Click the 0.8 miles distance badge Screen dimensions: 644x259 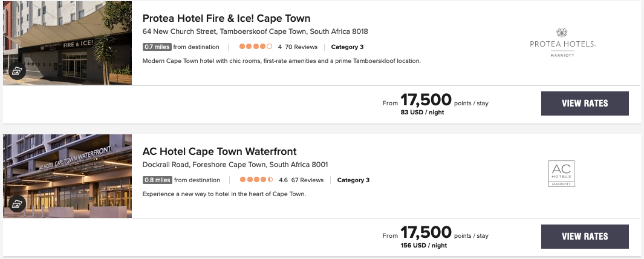tap(157, 180)
